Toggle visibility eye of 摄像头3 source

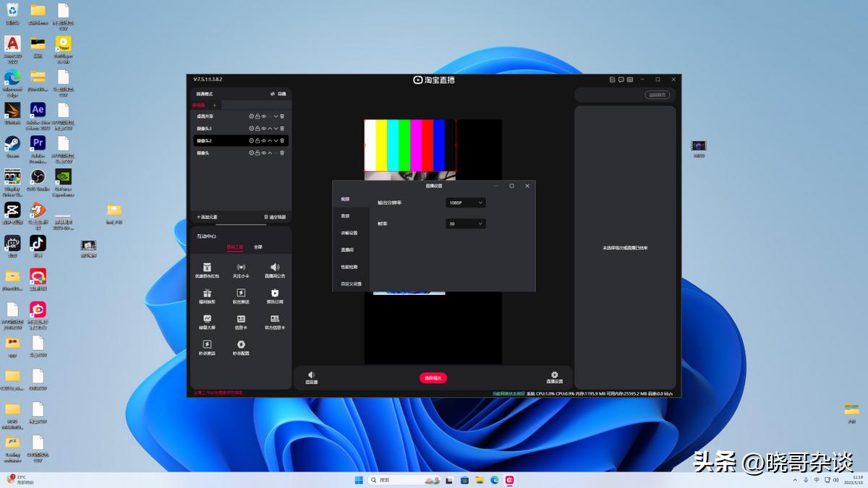264,129
